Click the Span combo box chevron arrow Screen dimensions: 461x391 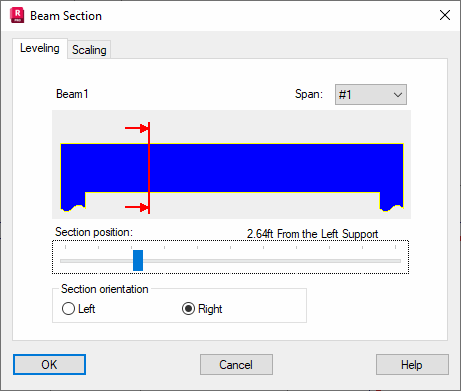tap(398, 95)
